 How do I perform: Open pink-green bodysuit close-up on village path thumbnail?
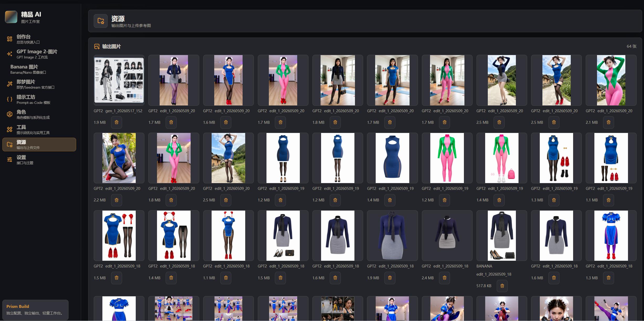coord(611,80)
